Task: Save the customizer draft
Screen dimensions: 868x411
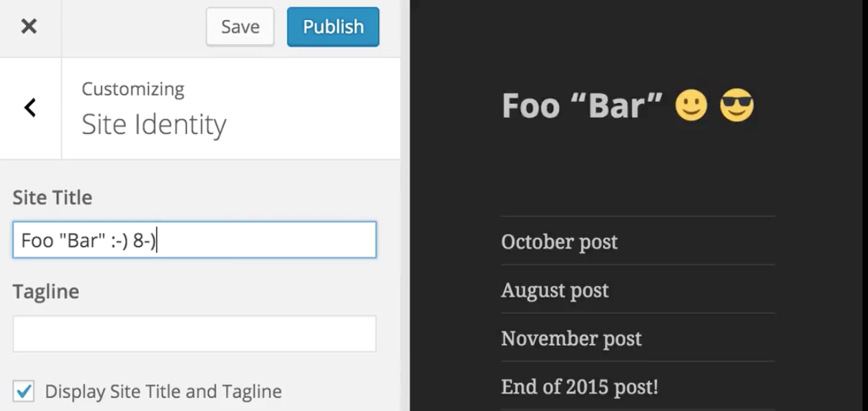Action: coord(240,26)
